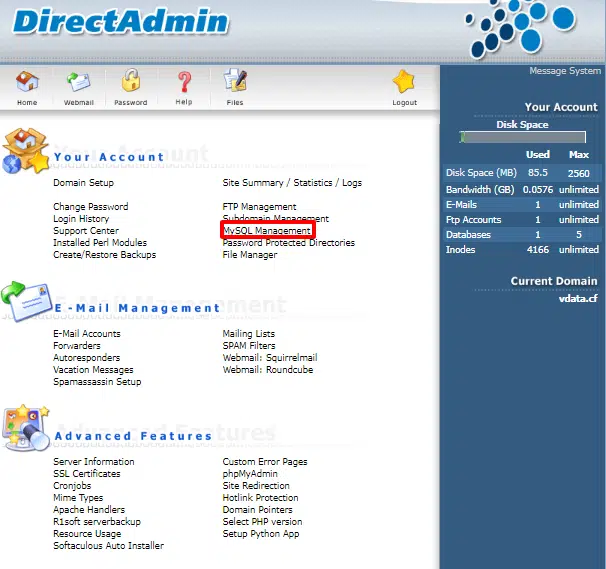Open Site Summary / Statistics / Logs
This screenshot has width=606, height=569.
[x=292, y=182]
